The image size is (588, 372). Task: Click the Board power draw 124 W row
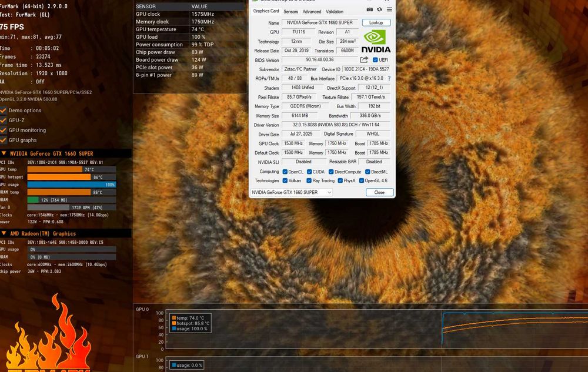[x=190, y=59]
